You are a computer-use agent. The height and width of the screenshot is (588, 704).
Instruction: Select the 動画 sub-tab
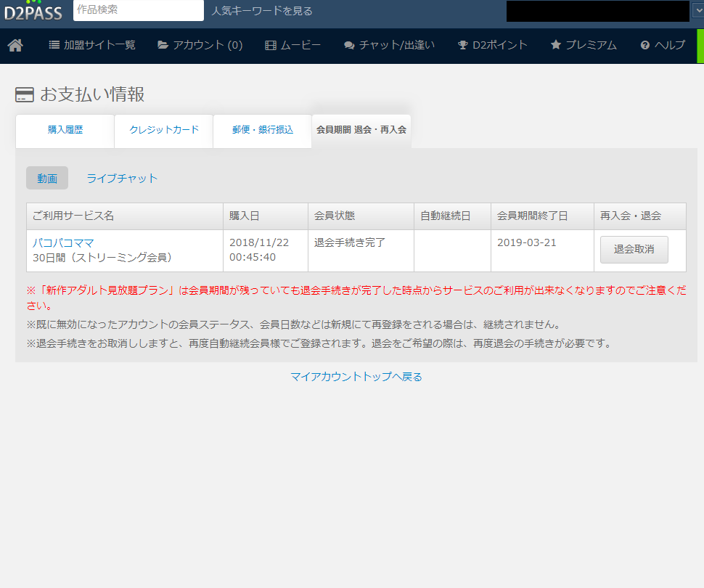pyautogui.click(x=47, y=178)
